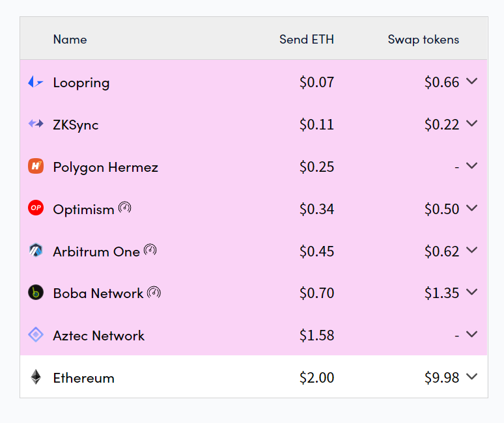Click the ZKSync arrows logo icon
Image resolution: width=504 pixels, height=423 pixels.
click(36, 124)
